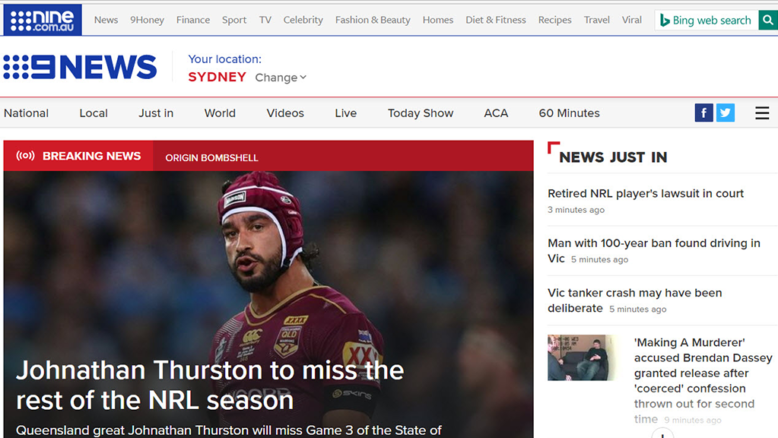Select the Fashion & Beauty menu item
Viewport: 778px width, 438px height.
[373, 20]
